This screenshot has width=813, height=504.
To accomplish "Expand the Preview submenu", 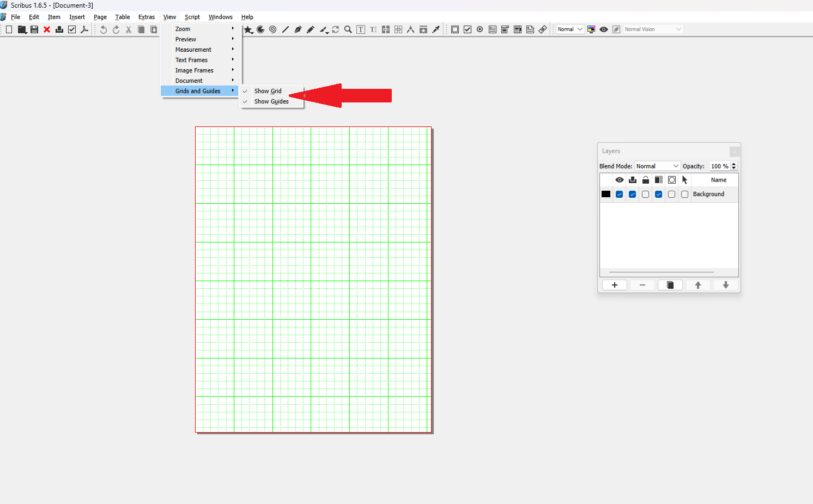I will (199, 39).
